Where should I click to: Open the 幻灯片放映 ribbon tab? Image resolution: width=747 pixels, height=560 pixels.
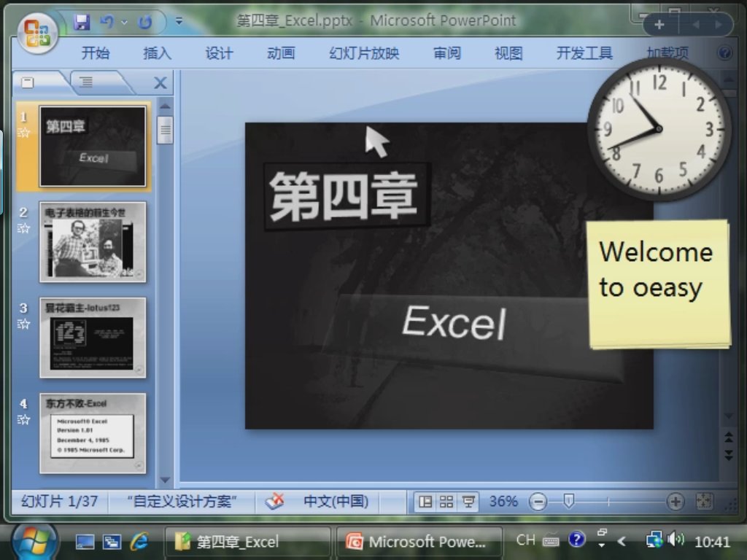point(364,52)
